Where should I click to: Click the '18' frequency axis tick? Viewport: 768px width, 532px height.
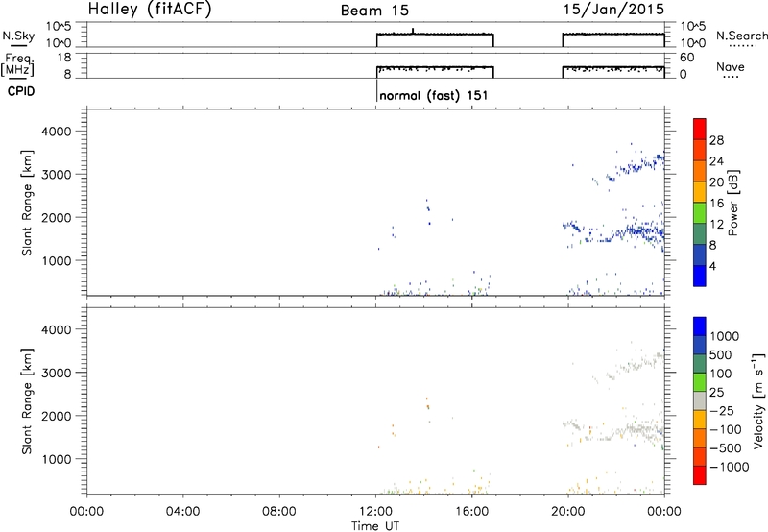[64, 58]
